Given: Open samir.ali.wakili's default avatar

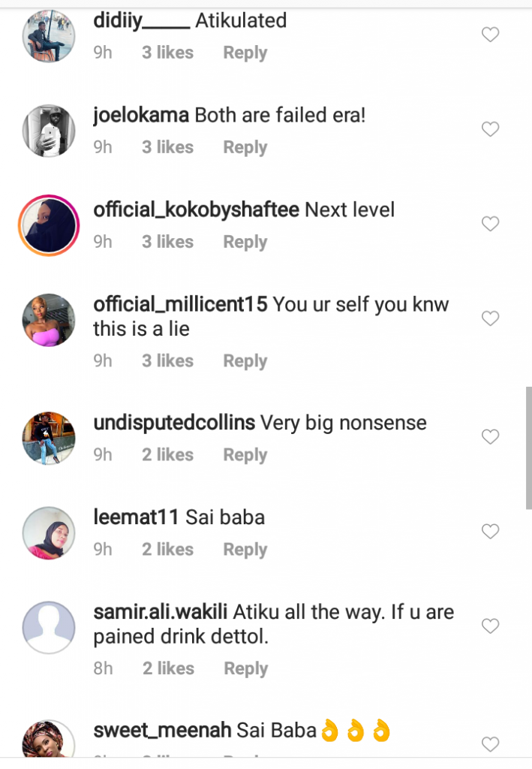Looking at the screenshot, I should (49, 627).
